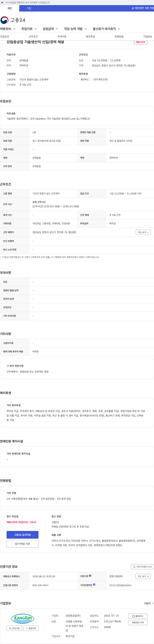Click wage text 시급 10,030원 ~ 11,400원 이하
This screenshot has width=154, height=644.
pyautogui.click(x=125, y=193)
